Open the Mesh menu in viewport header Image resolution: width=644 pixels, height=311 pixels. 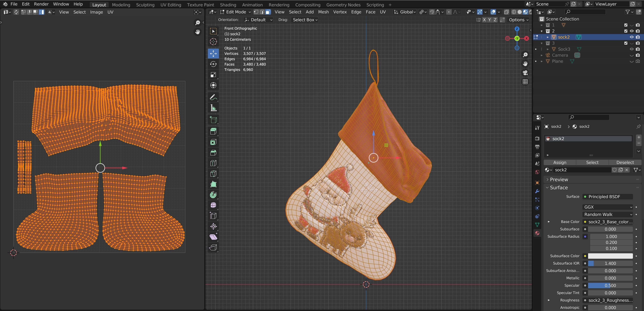[x=323, y=12]
